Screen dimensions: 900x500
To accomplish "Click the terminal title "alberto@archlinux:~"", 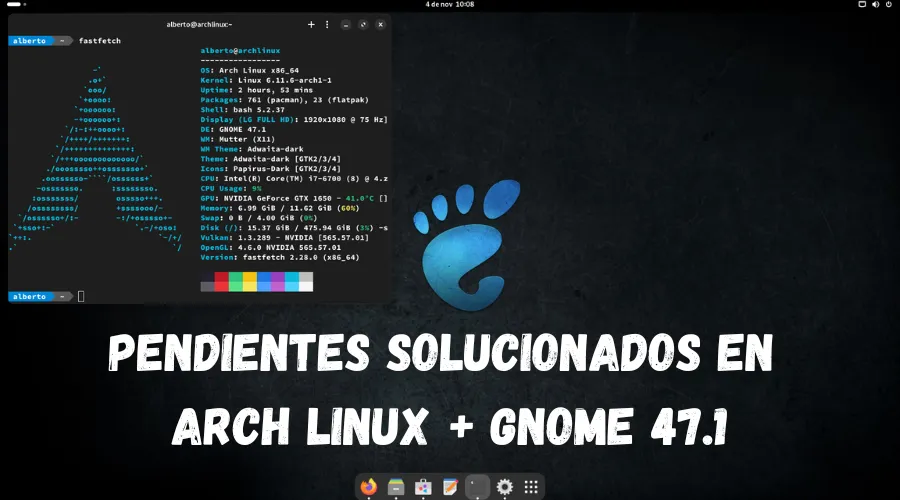I will 199,25.
